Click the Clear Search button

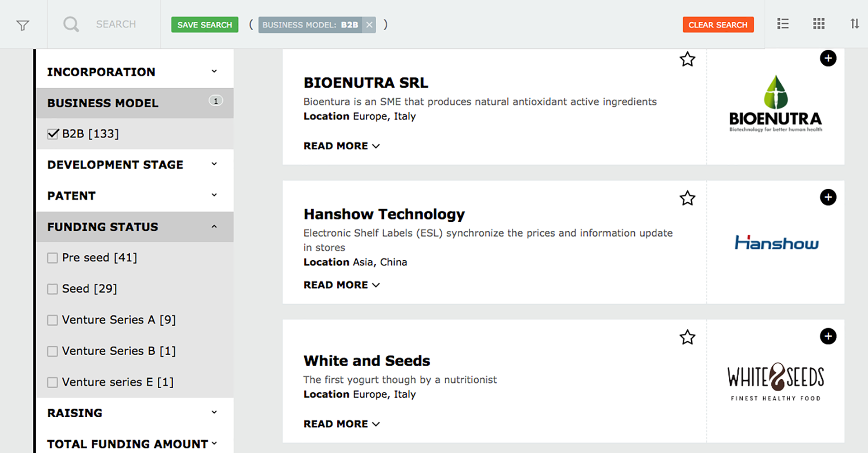tap(718, 25)
